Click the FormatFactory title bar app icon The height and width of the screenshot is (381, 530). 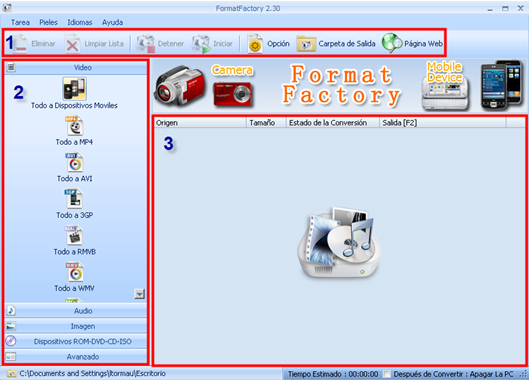tap(7, 7)
